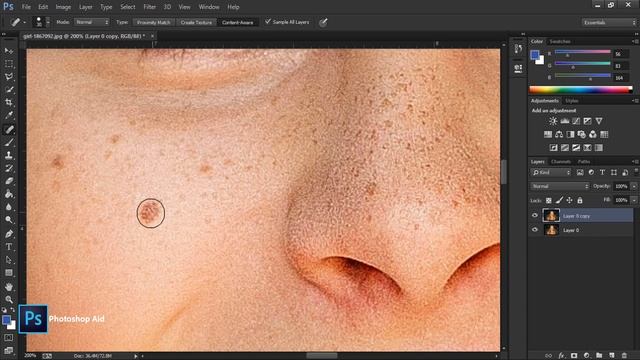The width and height of the screenshot is (640, 360).
Task: Switch to the Swatches tab
Action: [x=560, y=42]
